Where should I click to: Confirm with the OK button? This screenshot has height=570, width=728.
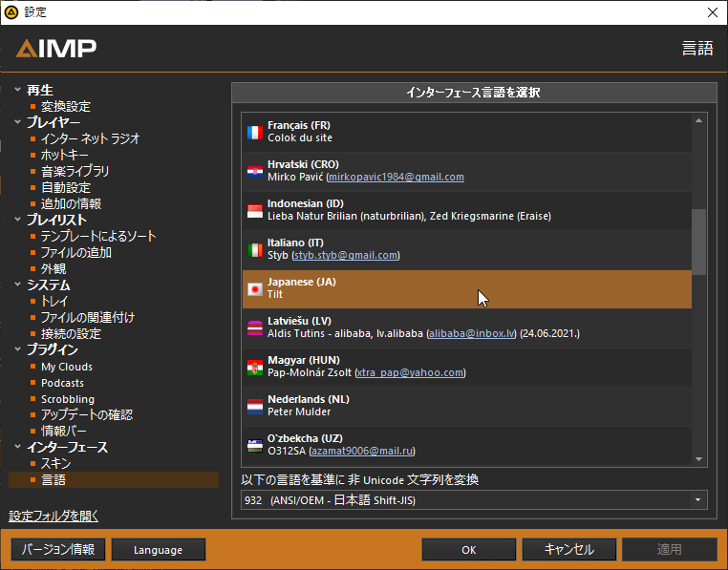(x=469, y=550)
